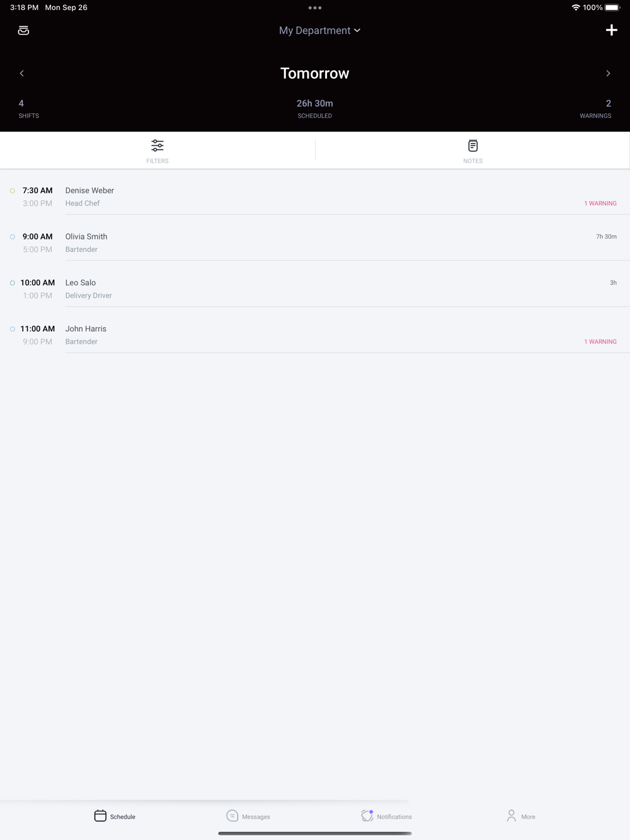Open Denise Weber's Head Chef shift
This screenshot has height=840, width=630.
click(x=315, y=196)
